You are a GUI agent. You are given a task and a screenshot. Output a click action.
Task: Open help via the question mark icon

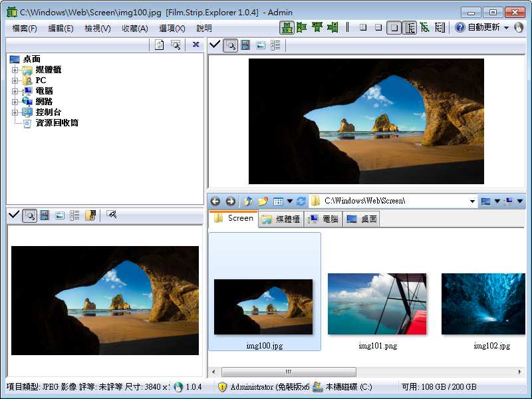tap(461, 27)
